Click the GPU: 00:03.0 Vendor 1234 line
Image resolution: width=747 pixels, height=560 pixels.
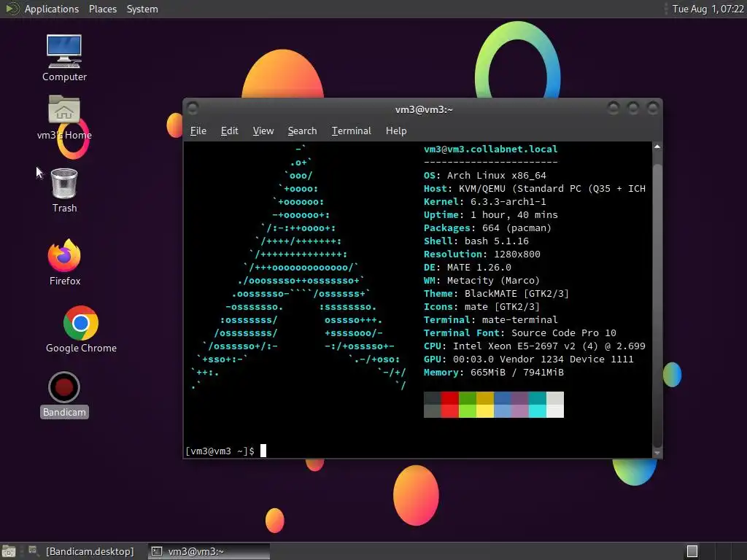coord(529,359)
